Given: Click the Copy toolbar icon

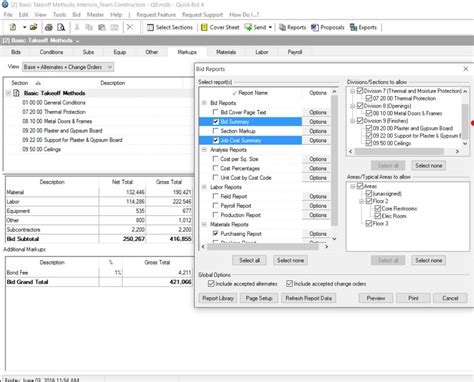Looking at the screenshot, I should [x=89, y=27].
